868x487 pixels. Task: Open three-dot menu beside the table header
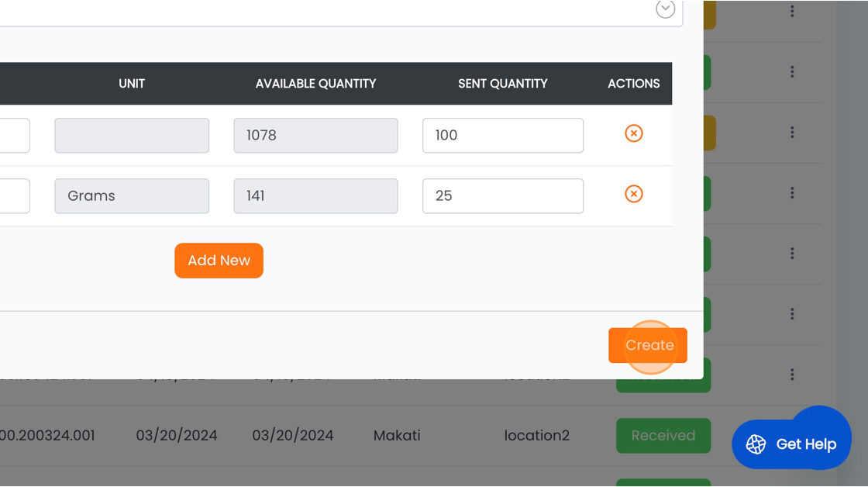792,72
